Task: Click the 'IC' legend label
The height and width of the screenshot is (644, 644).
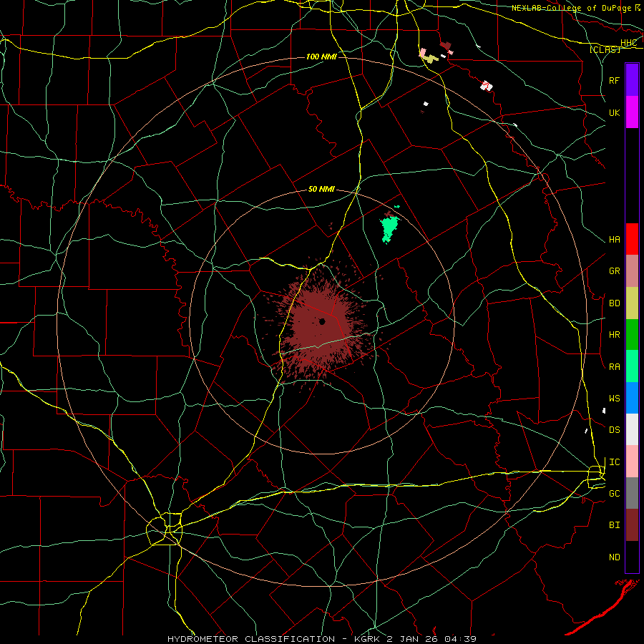Action: (x=615, y=462)
